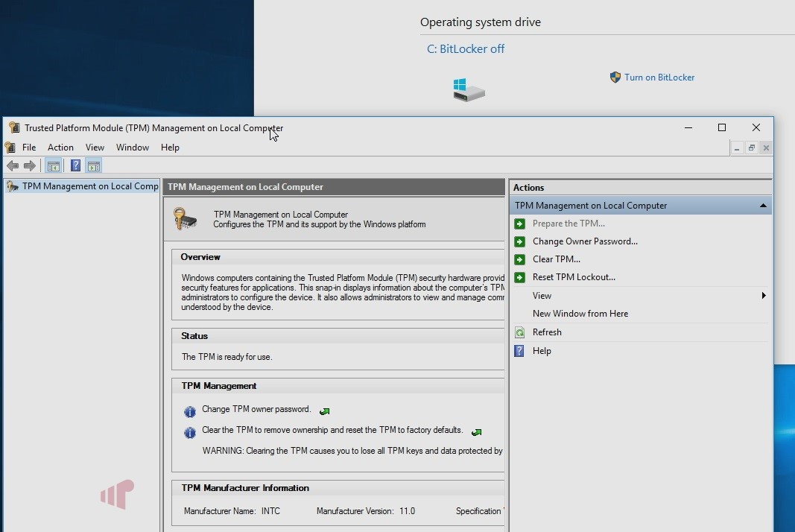Click the Refresh action label

[547, 332]
